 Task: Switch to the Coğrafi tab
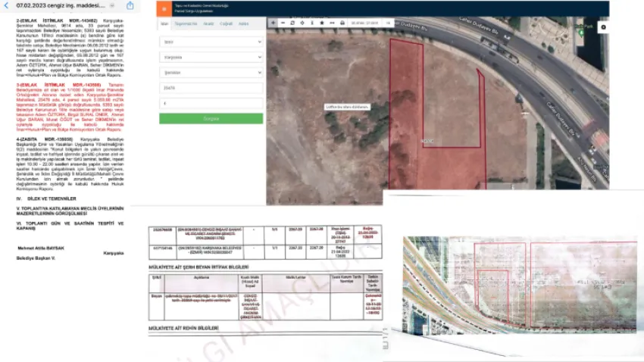[x=227, y=23]
